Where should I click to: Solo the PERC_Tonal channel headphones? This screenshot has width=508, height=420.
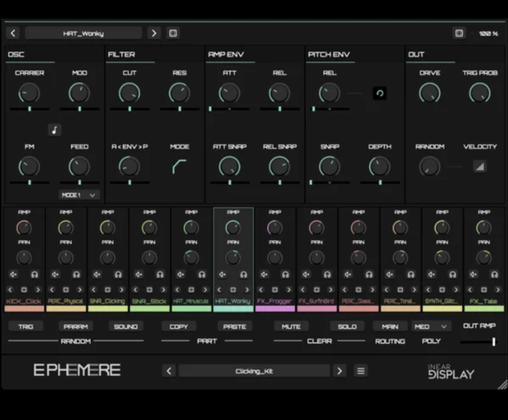[411, 275]
